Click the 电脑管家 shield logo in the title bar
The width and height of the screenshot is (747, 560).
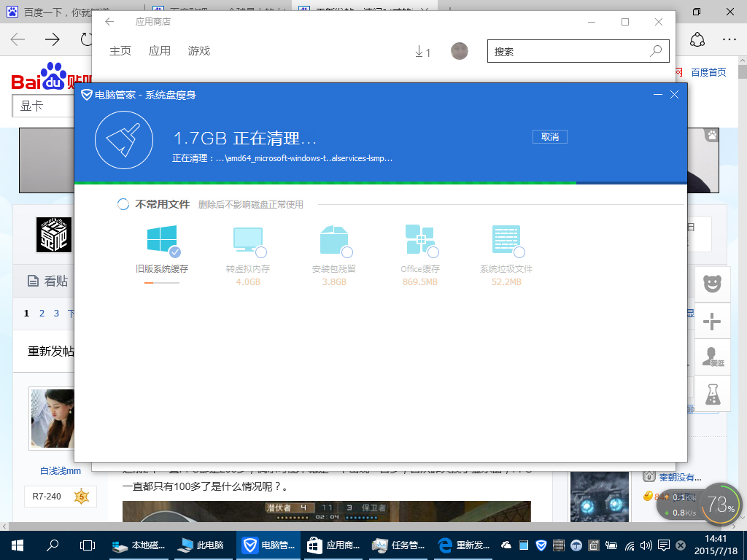[86, 95]
